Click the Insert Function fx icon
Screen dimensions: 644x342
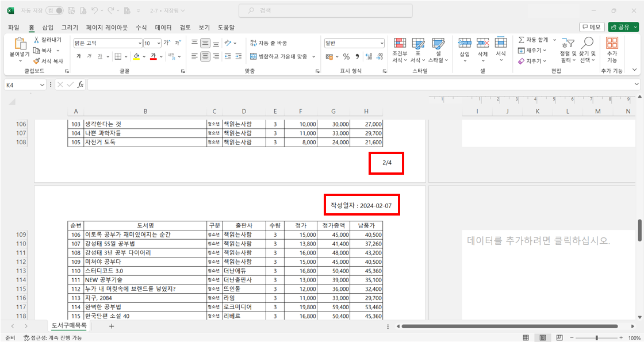point(81,84)
